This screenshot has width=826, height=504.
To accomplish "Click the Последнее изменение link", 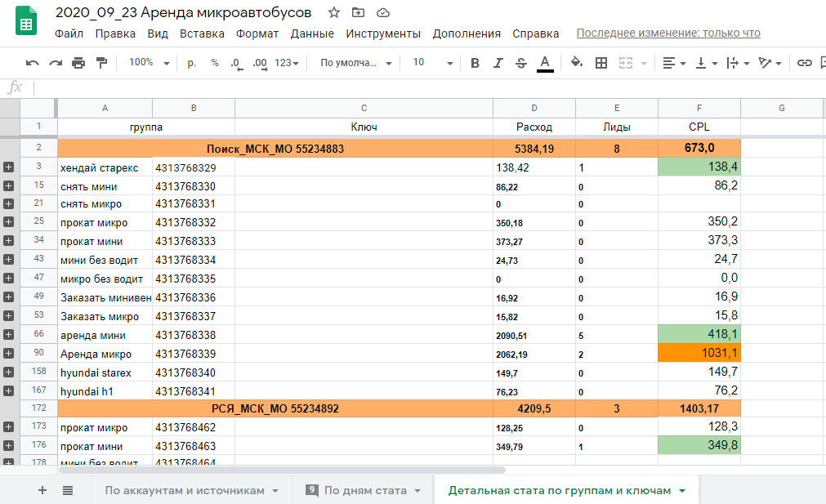I will coord(668,33).
